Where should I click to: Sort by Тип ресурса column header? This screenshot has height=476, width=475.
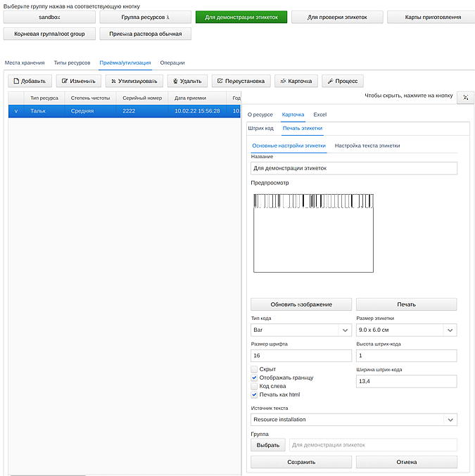pos(44,98)
